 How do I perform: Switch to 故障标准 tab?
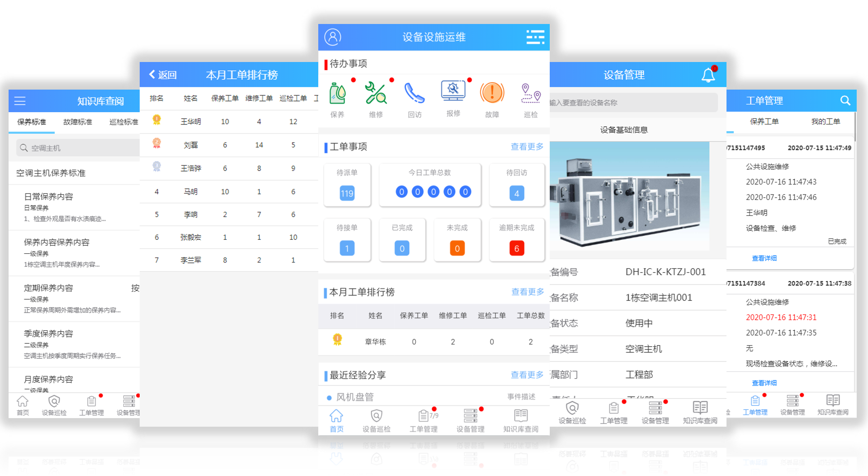78,122
